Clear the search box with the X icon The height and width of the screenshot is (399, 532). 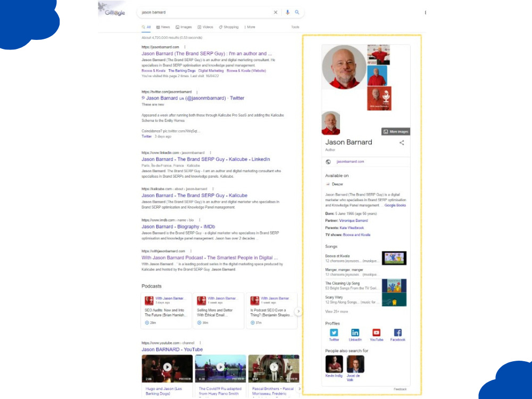pyautogui.click(x=276, y=12)
